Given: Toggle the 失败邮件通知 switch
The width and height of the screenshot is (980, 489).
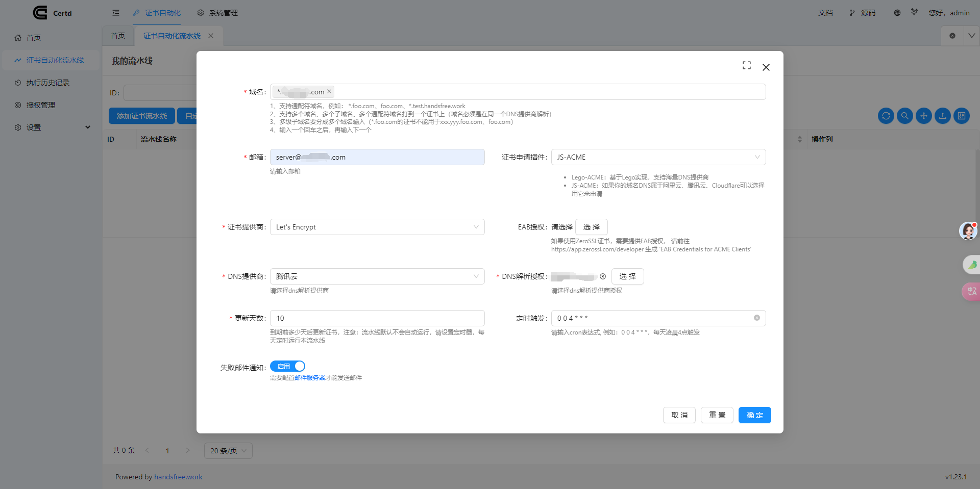Looking at the screenshot, I should coord(288,366).
